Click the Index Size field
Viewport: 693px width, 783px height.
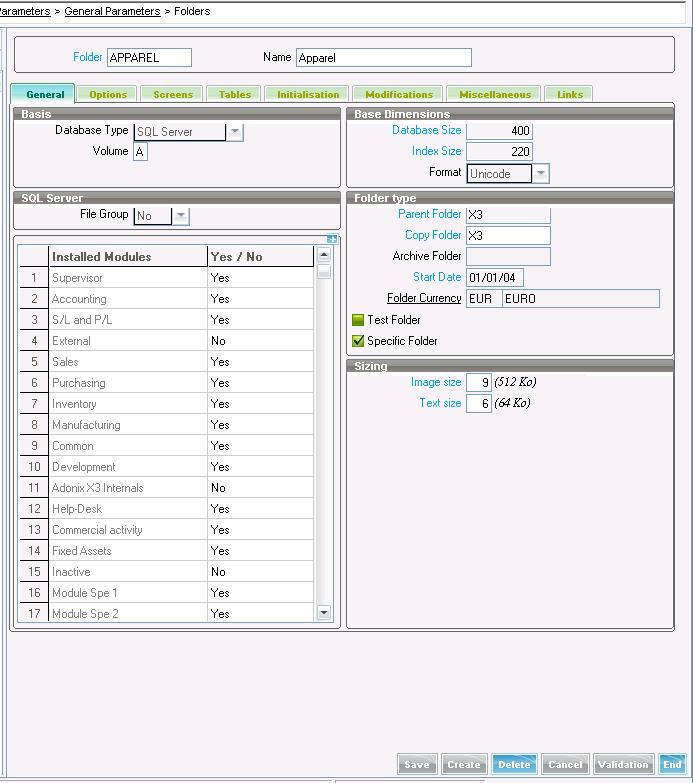[499, 152]
